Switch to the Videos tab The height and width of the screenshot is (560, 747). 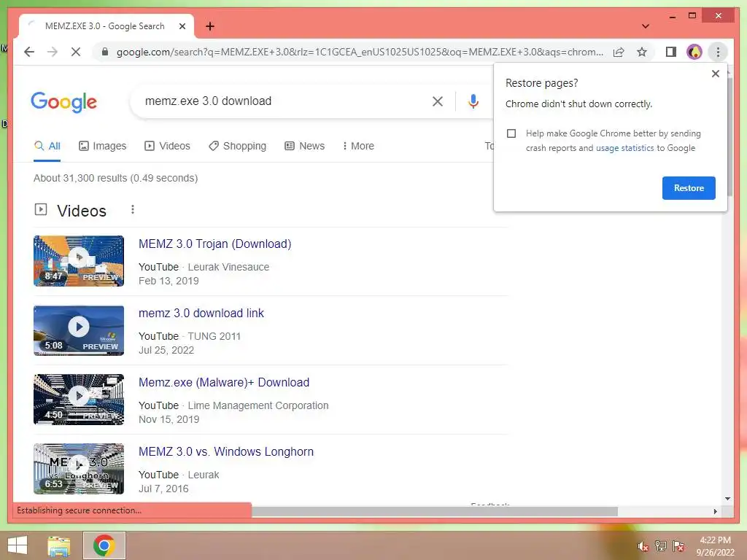pos(167,146)
